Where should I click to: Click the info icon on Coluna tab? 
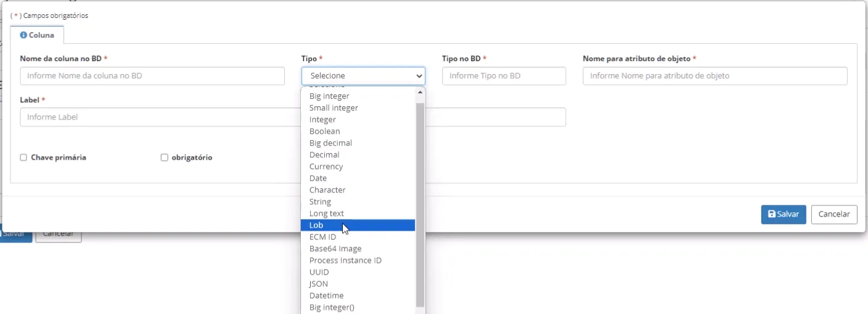[23, 35]
